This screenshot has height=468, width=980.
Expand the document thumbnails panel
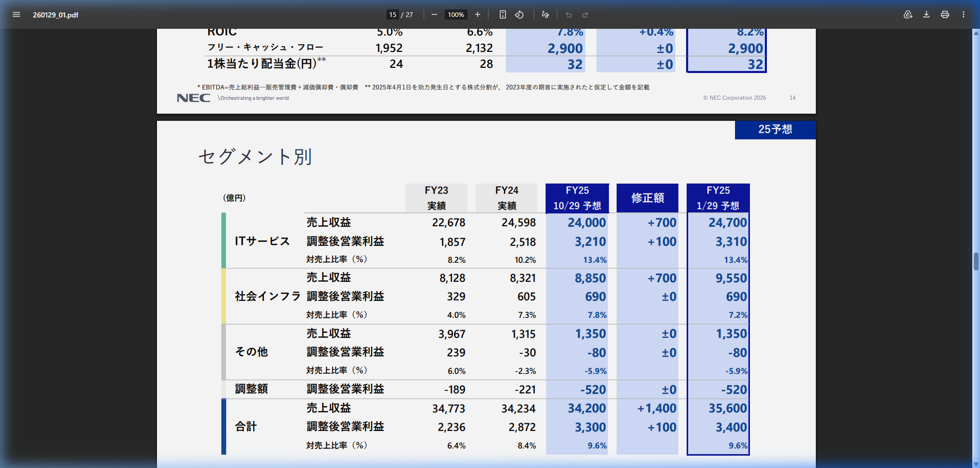coord(16,14)
